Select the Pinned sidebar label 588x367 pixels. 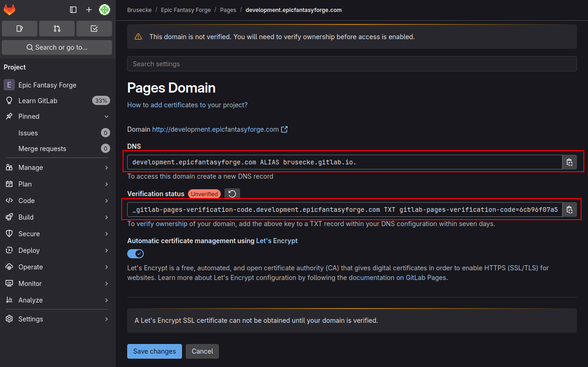(29, 117)
